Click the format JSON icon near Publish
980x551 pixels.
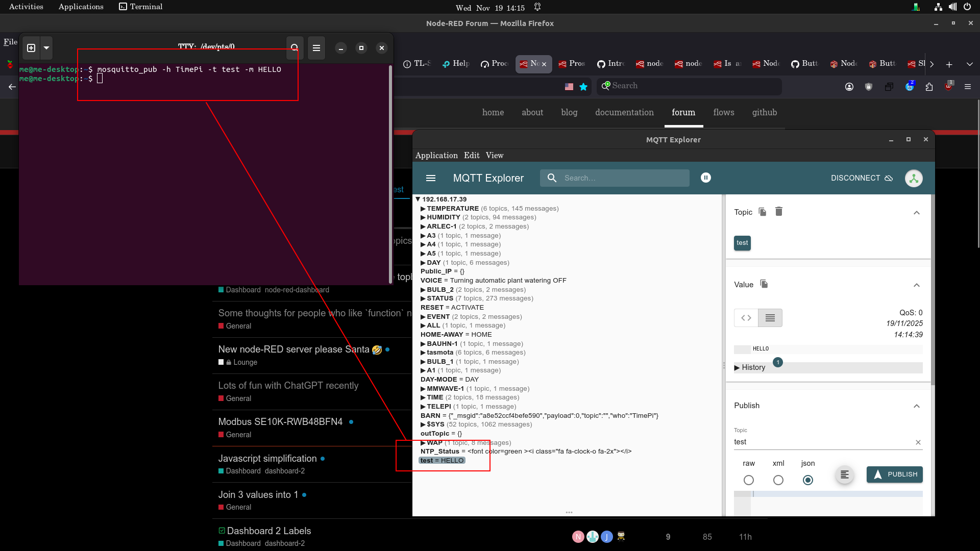click(x=844, y=474)
